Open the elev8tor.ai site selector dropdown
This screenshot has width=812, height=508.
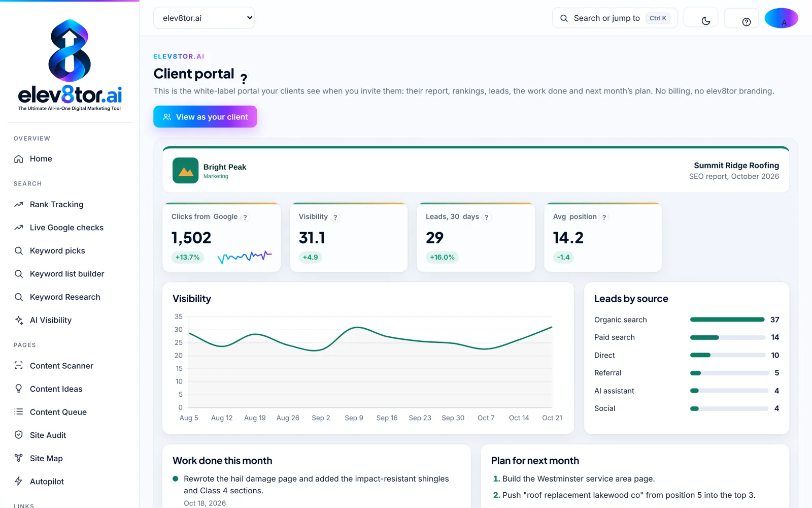204,18
